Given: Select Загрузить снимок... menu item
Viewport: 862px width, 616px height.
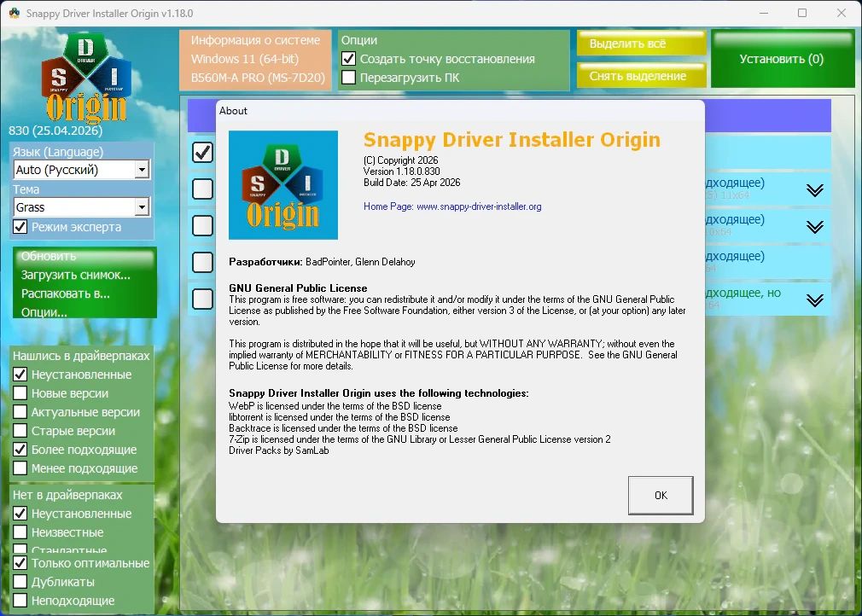Looking at the screenshot, I should click(x=76, y=275).
